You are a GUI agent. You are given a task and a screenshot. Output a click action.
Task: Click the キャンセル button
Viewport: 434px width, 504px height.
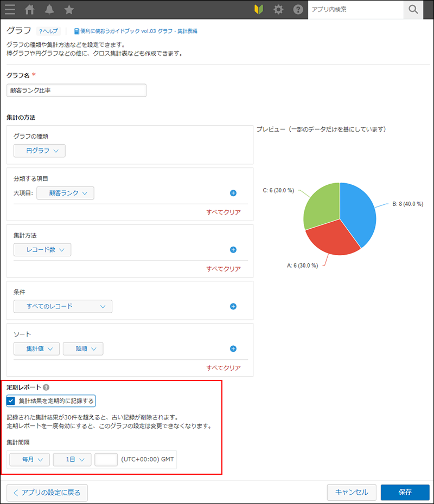point(352,492)
